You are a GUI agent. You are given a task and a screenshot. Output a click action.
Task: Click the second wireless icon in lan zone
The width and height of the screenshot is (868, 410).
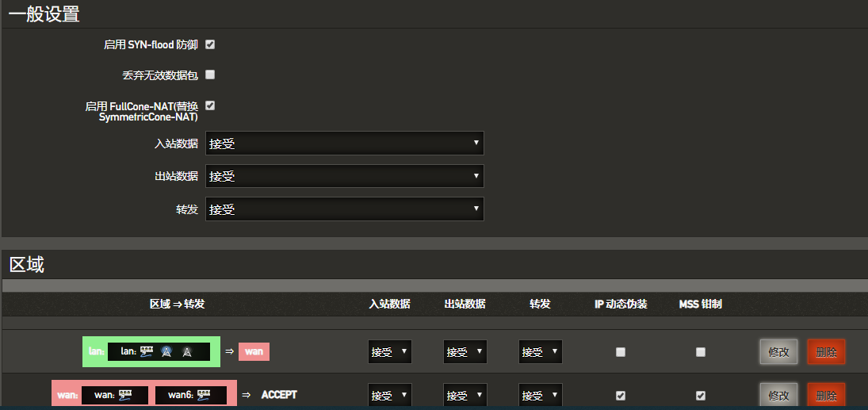(187, 351)
